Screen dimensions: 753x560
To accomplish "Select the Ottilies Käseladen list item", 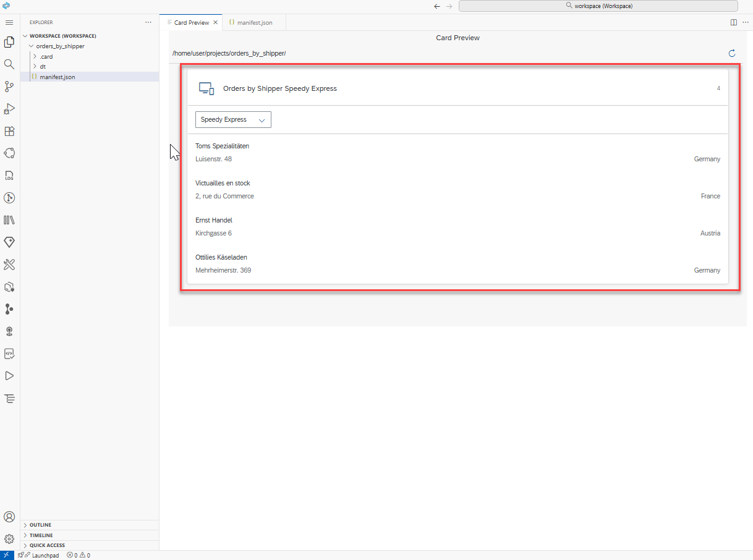I will coord(457,264).
